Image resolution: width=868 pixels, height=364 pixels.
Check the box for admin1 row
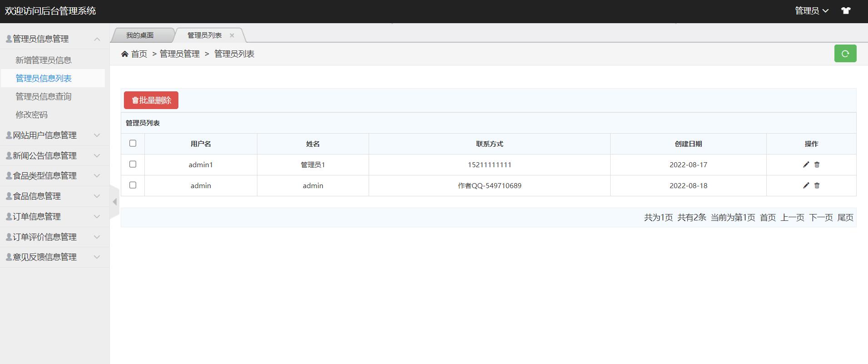133,164
